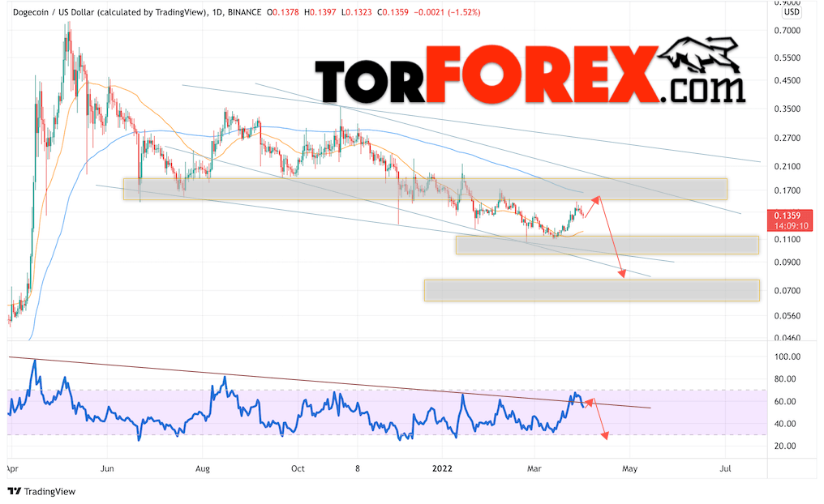
Task: Click the Jul label on time axis
Action: [x=725, y=468]
